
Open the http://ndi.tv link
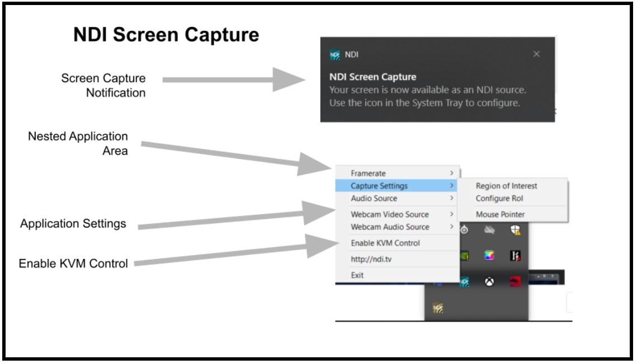point(369,259)
